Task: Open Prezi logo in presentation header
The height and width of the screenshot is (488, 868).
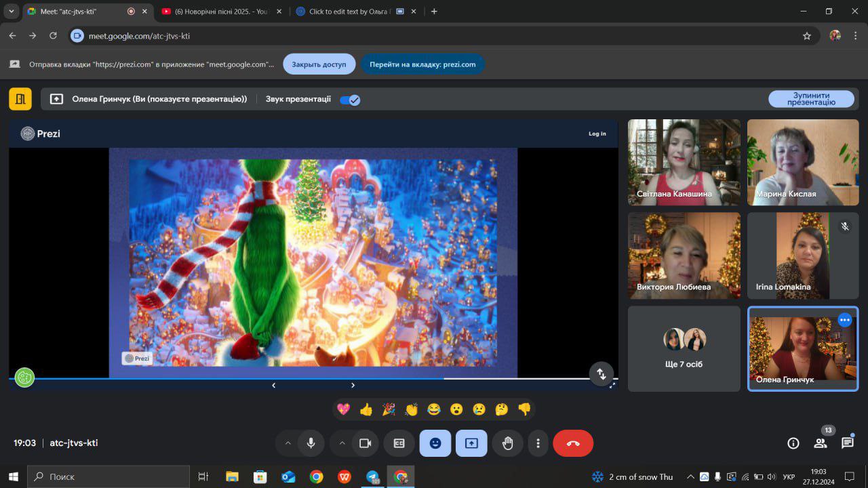Action: [x=41, y=134]
